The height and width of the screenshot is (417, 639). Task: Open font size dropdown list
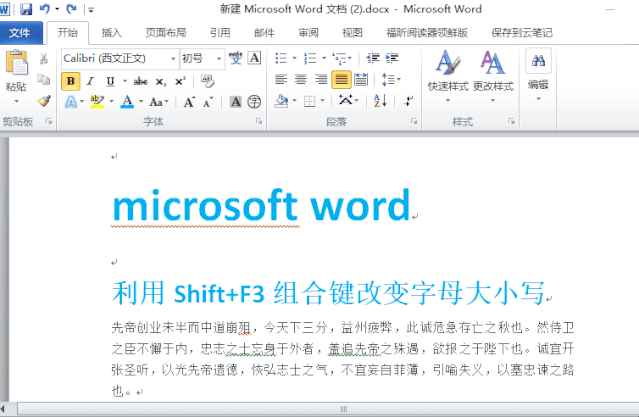coord(219,59)
